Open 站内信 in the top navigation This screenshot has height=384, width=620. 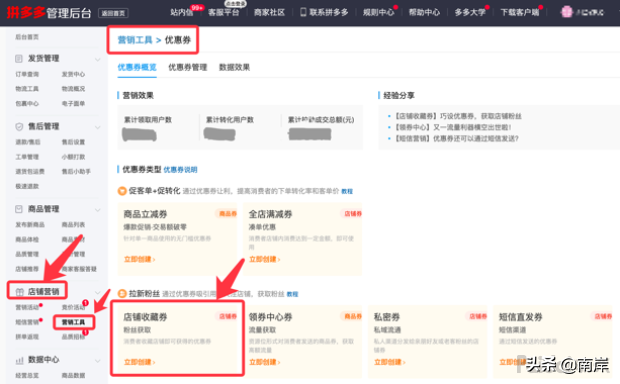pos(182,12)
